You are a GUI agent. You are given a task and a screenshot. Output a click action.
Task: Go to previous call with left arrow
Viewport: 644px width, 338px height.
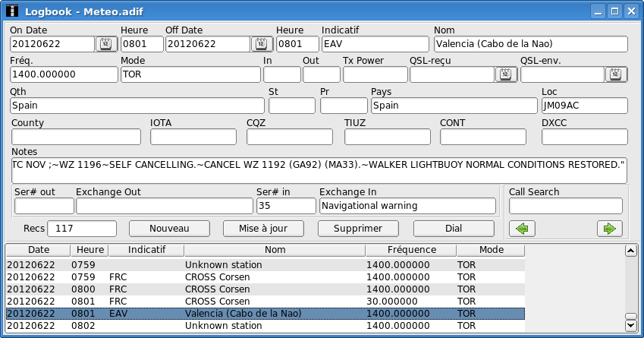[522, 229]
